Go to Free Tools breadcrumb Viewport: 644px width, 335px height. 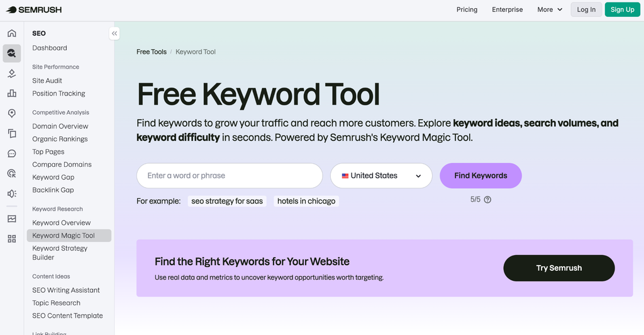(x=152, y=52)
